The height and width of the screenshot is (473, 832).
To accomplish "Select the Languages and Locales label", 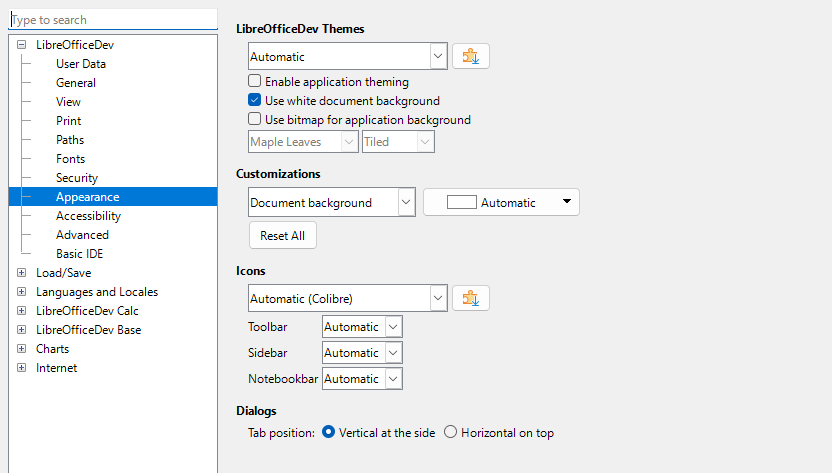I will tap(97, 292).
